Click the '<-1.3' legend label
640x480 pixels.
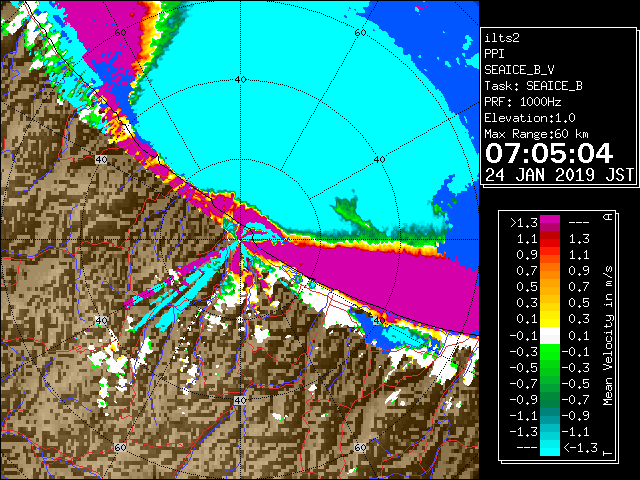point(580,448)
